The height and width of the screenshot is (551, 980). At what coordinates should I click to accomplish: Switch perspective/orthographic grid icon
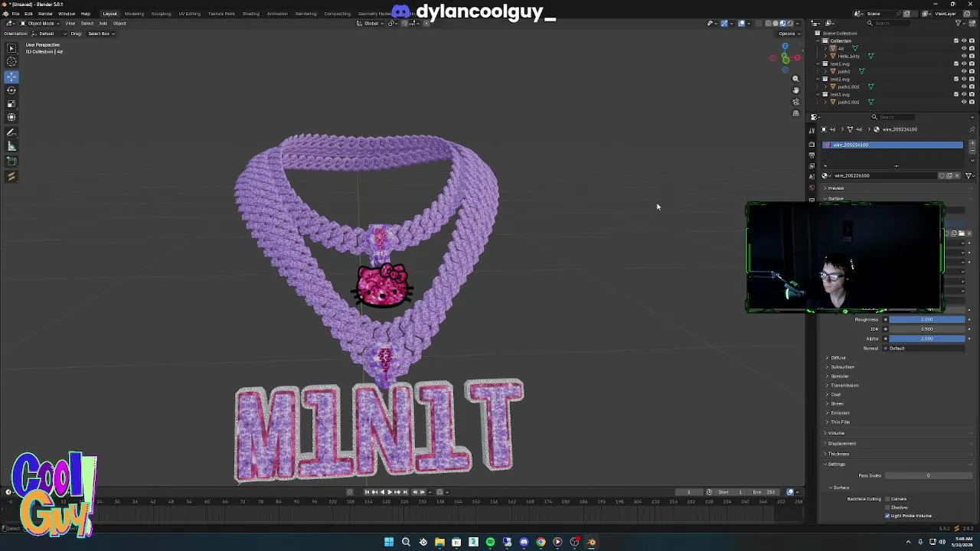point(795,113)
